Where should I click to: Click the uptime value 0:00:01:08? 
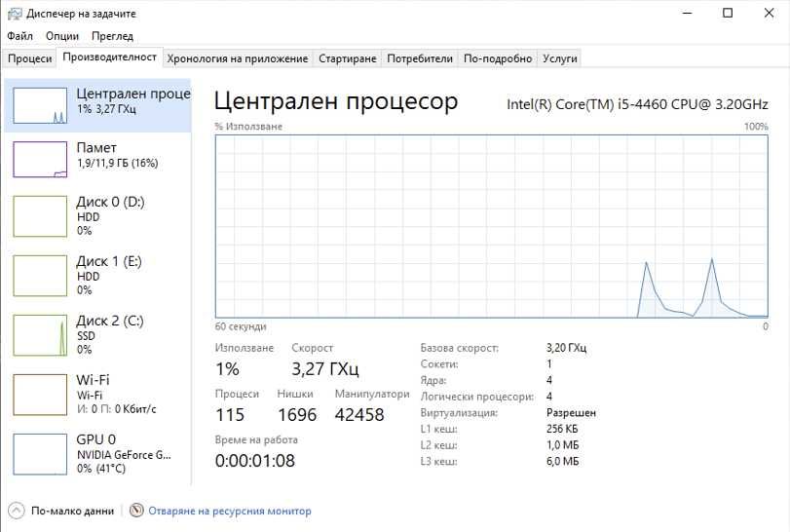pos(255,461)
